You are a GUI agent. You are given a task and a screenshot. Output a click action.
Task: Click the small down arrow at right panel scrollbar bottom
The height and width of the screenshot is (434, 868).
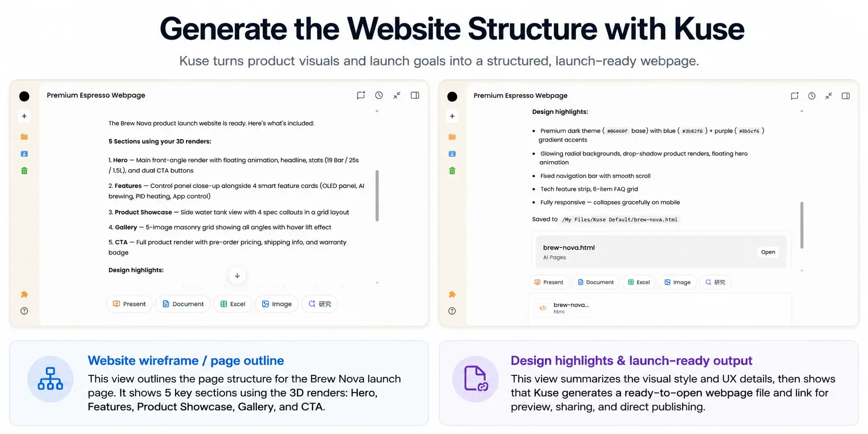[x=801, y=271]
